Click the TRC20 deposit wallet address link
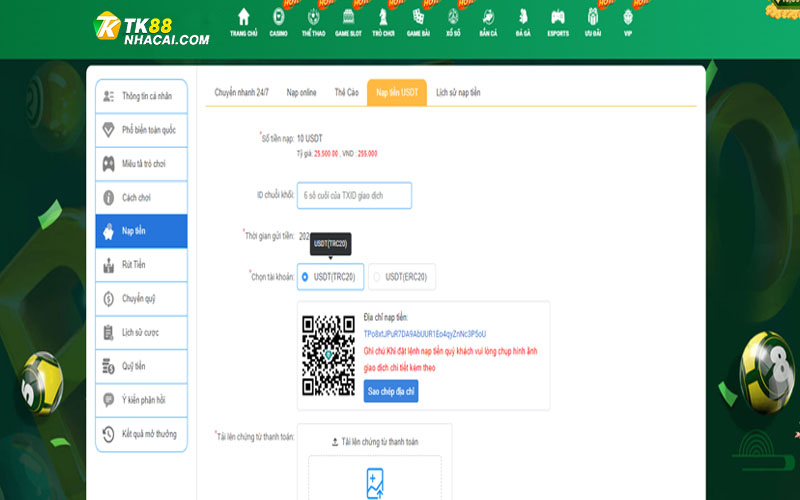Image resolution: width=800 pixels, height=500 pixels. [424, 334]
